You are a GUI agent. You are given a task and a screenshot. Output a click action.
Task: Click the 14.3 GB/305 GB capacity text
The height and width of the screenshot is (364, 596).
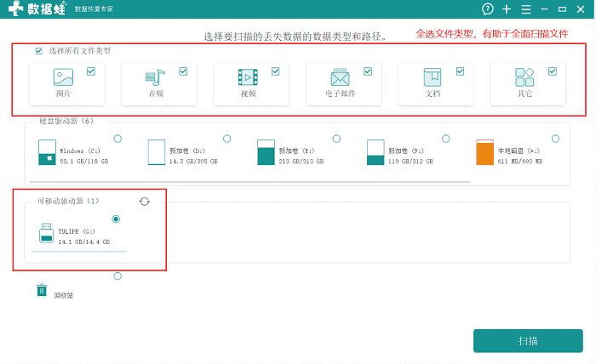click(x=193, y=162)
